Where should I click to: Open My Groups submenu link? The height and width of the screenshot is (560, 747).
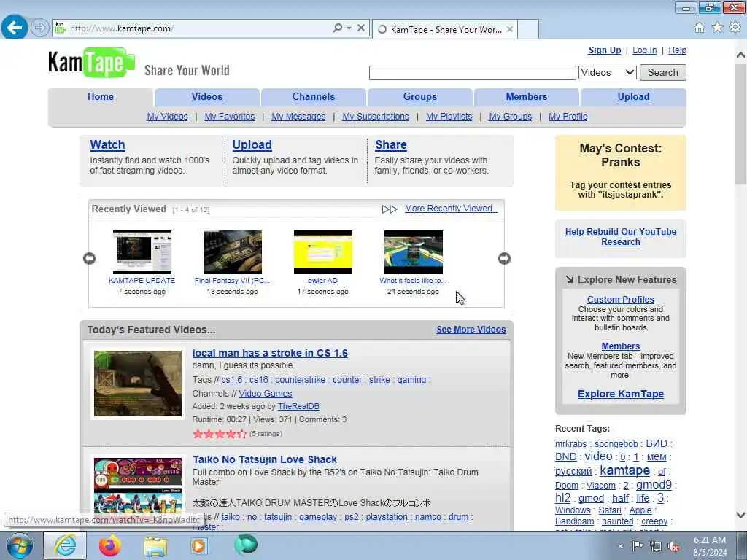pos(510,117)
